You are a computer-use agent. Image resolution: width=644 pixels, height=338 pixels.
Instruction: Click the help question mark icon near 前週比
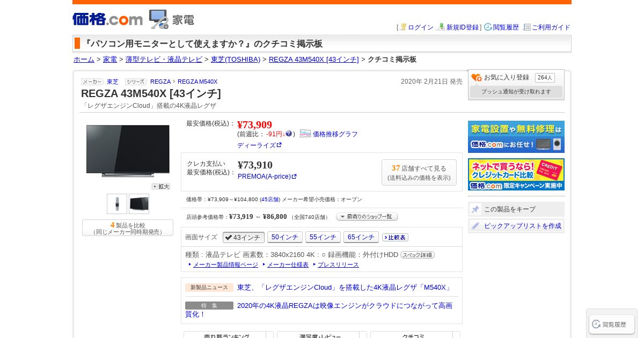(x=289, y=134)
